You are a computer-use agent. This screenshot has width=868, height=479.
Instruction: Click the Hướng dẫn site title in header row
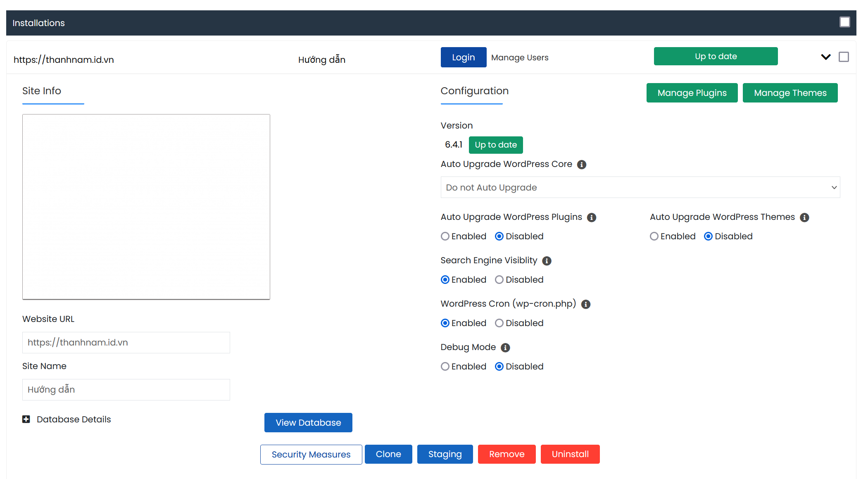click(x=322, y=60)
